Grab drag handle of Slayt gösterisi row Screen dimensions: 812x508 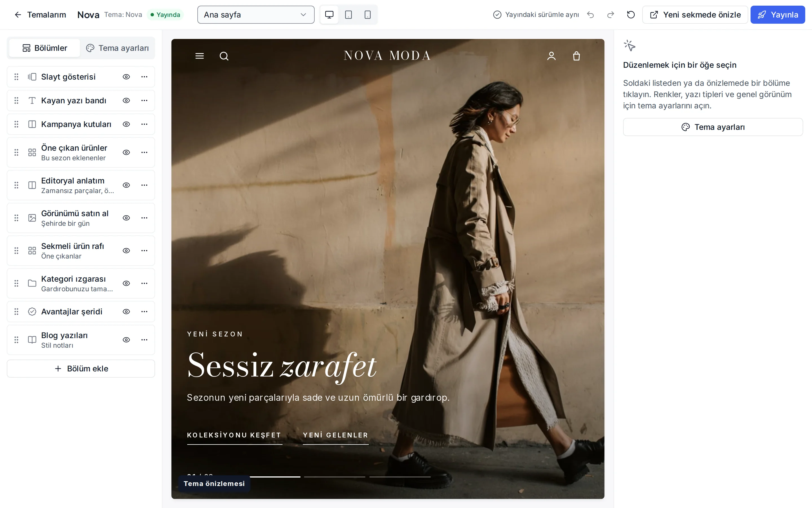pos(16,77)
